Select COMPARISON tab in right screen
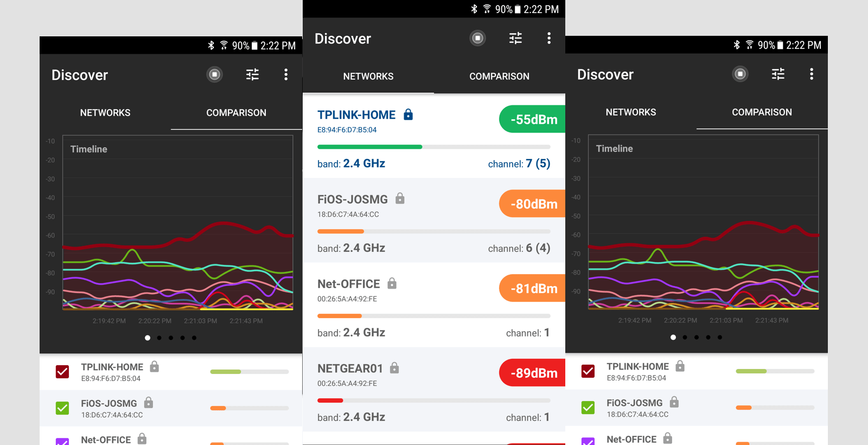The image size is (868, 445). point(762,112)
